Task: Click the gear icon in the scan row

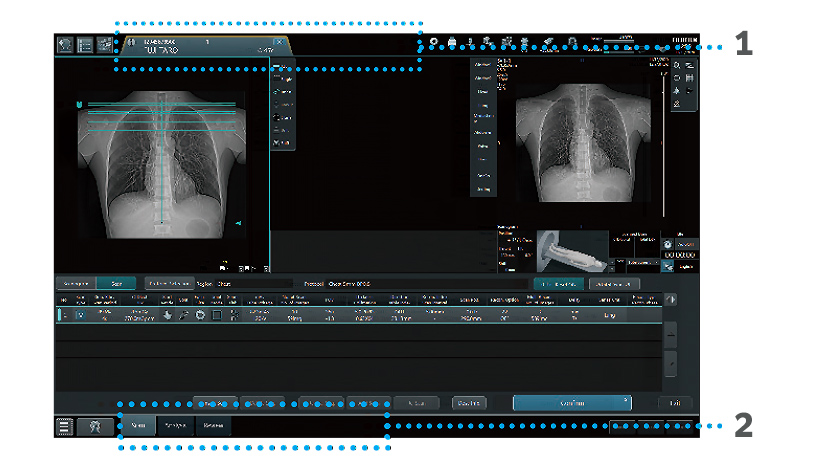Action: 200,315
